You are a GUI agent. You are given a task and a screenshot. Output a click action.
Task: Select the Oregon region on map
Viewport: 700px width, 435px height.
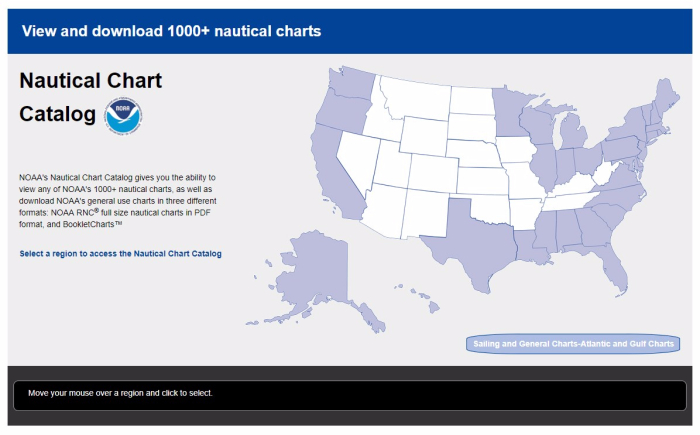click(x=342, y=112)
